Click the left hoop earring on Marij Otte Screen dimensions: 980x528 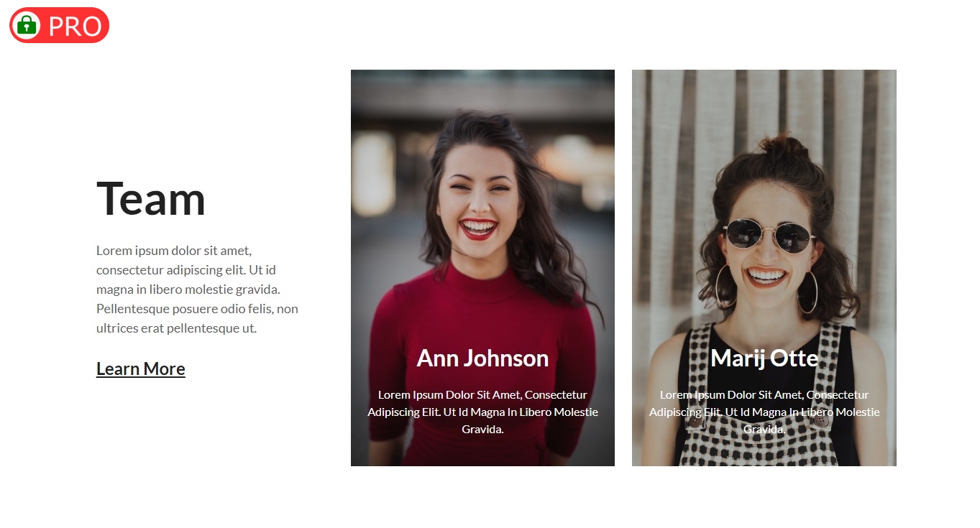click(x=725, y=287)
